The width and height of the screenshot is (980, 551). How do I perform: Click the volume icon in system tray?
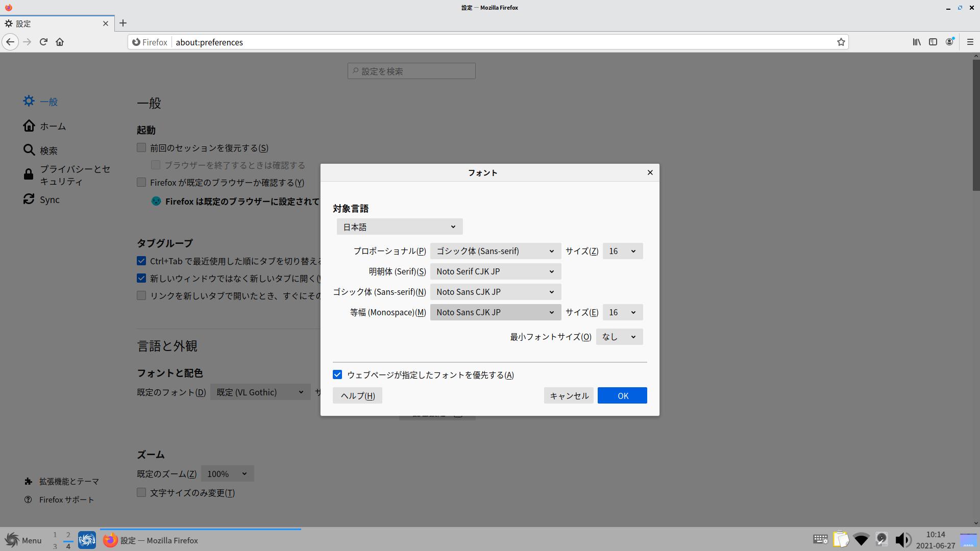902,540
